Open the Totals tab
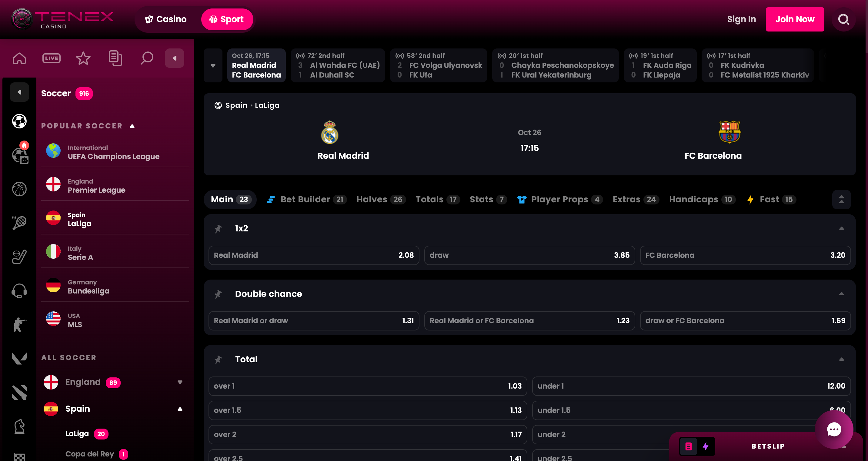The width and height of the screenshot is (868, 461). 437,199
